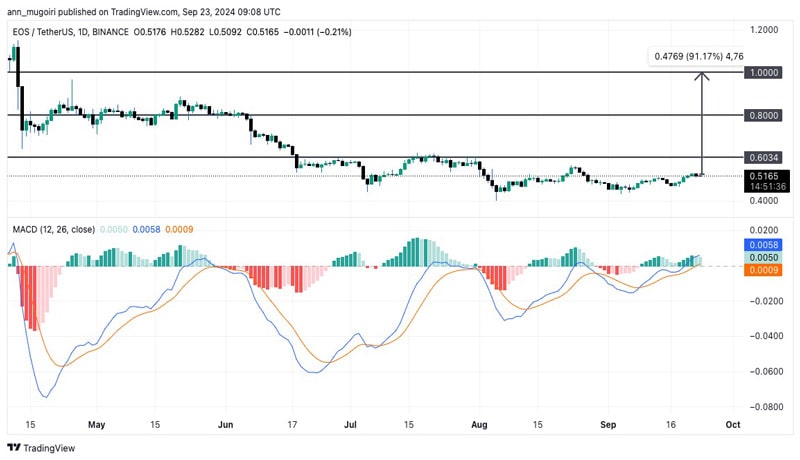Click the Jul date axis label
The height and width of the screenshot is (460, 800).
pos(350,424)
